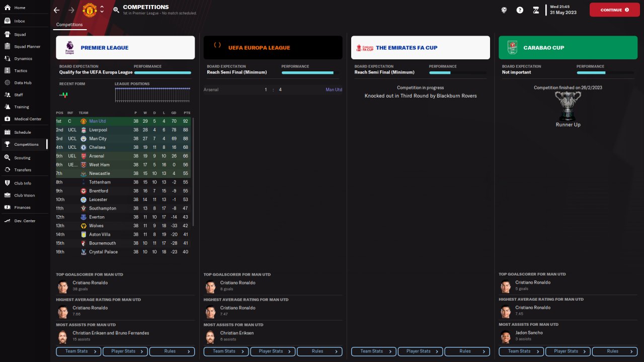Open Christian Eriksen under Europa League assists
The image size is (644, 362).
pyautogui.click(x=237, y=333)
